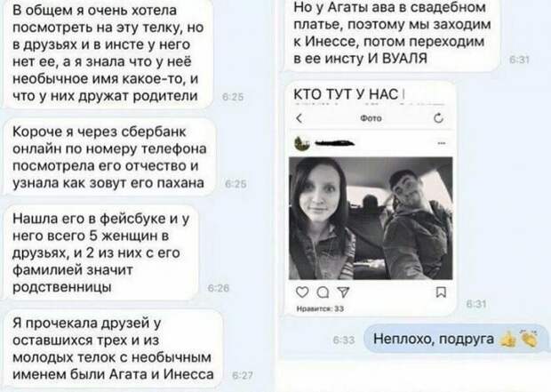Image resolution: width=551 pixels, height=392 pixels.
Task: Reload using the circular refresh icon
Action: pos(438,118)
